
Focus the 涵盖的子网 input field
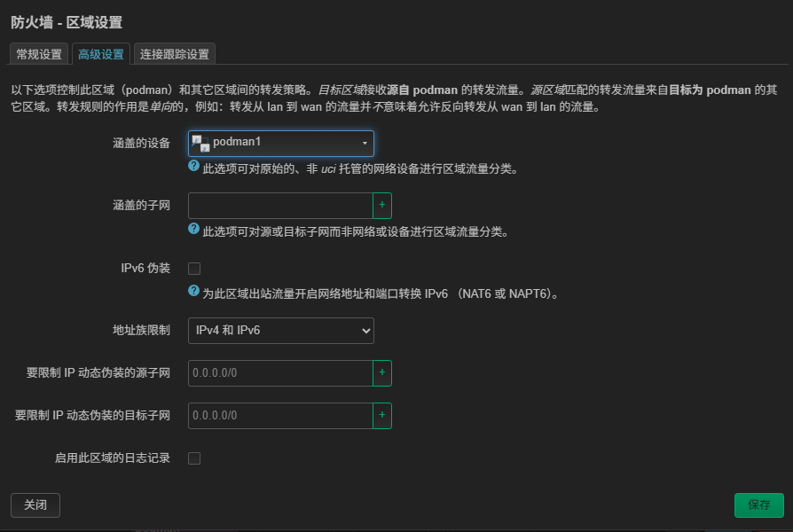click(279, 206)
